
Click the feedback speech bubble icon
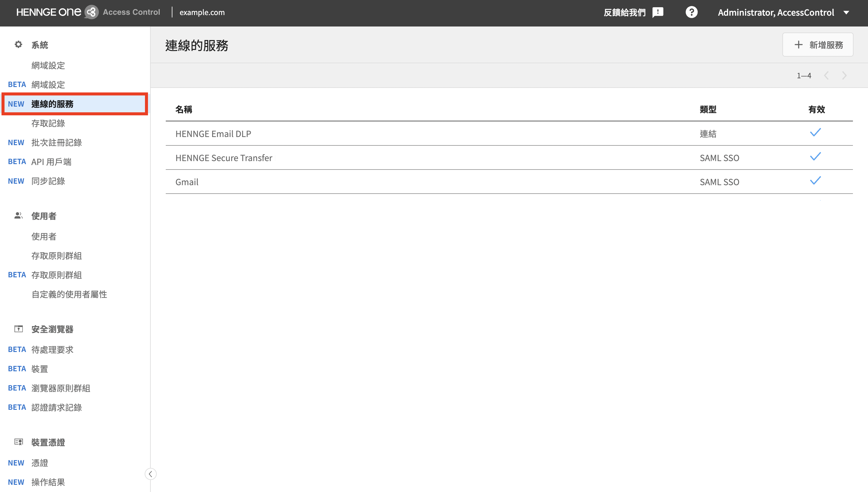pos(658,13)
